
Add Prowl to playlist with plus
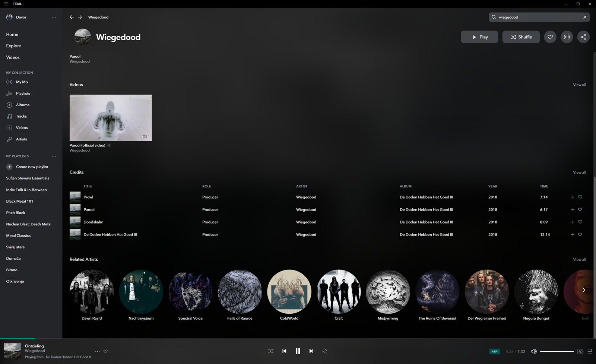[x=573, y=197]
